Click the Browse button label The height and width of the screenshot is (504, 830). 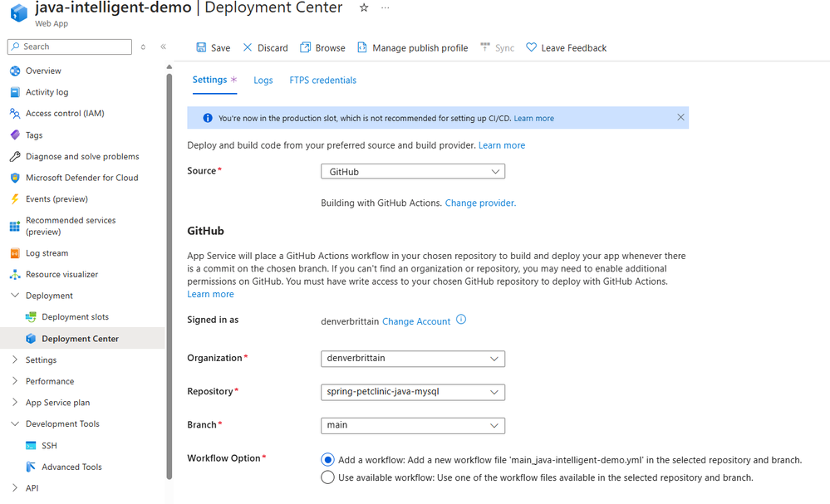(331, 48)
